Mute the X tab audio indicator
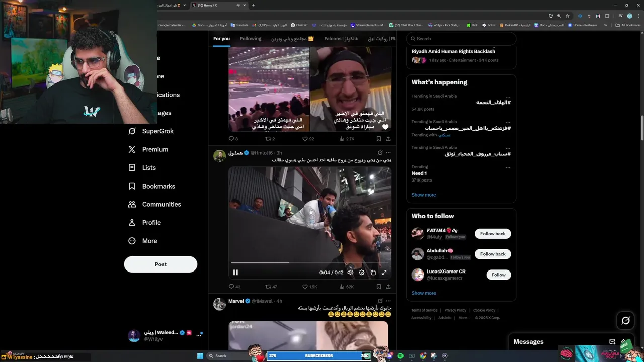 pyautogui.click(x=238, y=5)
